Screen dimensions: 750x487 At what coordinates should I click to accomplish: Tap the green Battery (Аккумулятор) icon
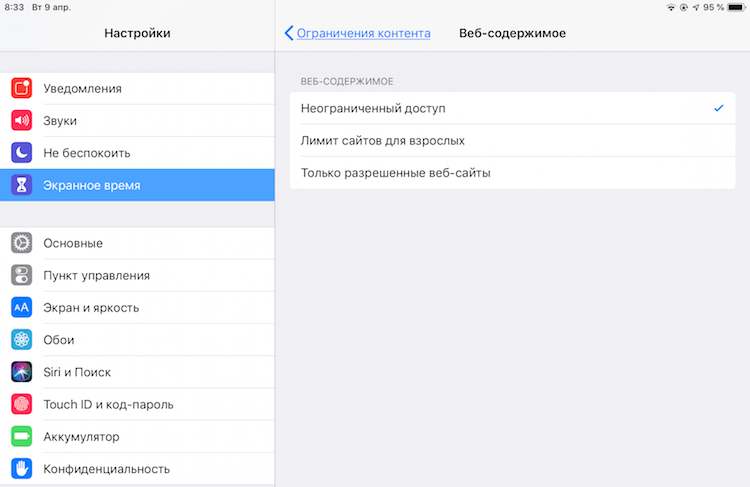pyautogui.click(x=22, y=436)
